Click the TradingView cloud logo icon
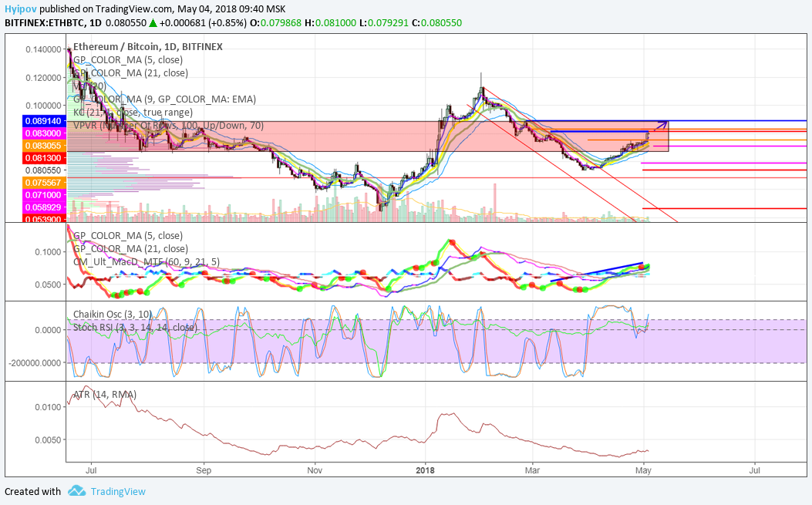 (x=76, y=490)
